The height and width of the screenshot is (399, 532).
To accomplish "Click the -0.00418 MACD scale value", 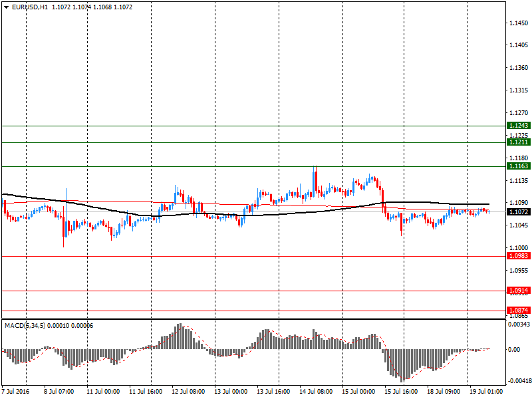I will coord(519,380).
